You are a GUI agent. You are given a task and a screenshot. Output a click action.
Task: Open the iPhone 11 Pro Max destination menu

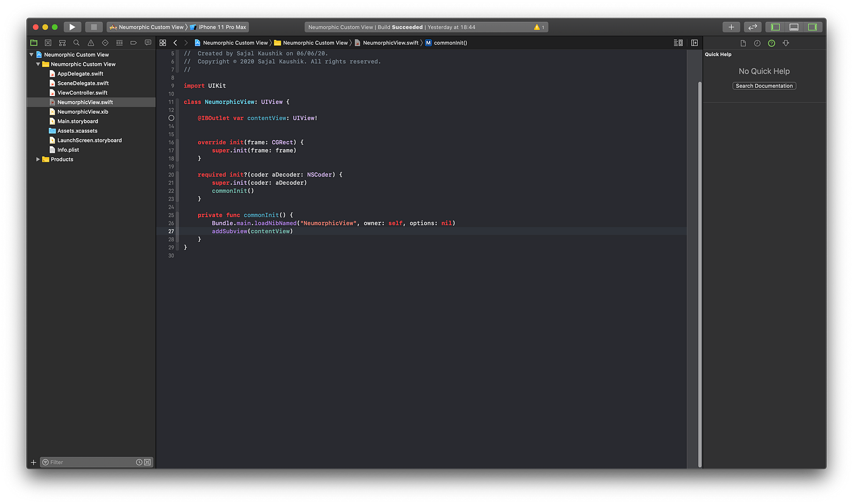point(221,27)
